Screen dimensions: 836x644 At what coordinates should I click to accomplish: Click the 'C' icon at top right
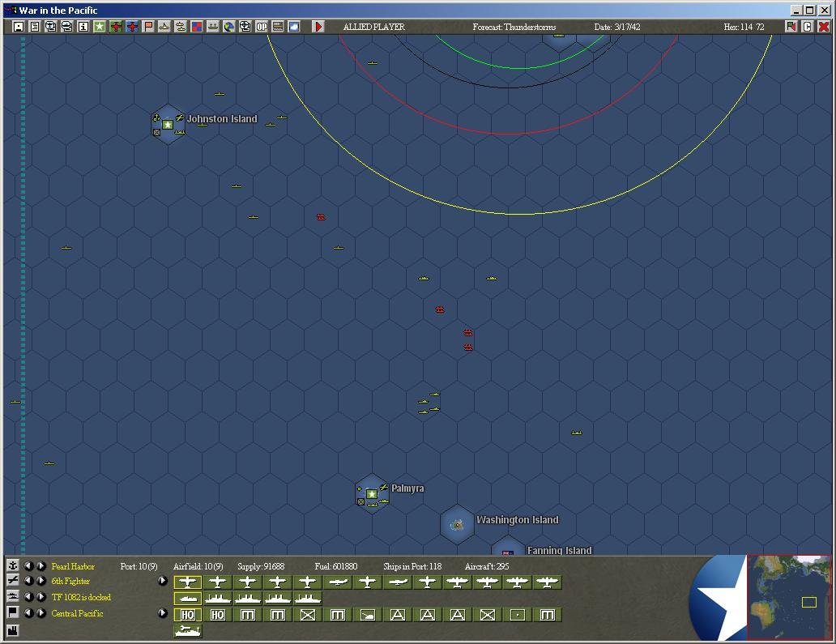coord(807,27)
